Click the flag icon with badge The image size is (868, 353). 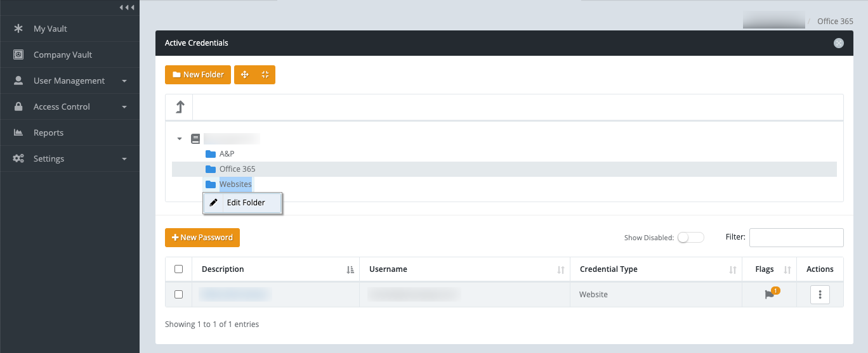(769, 294)
